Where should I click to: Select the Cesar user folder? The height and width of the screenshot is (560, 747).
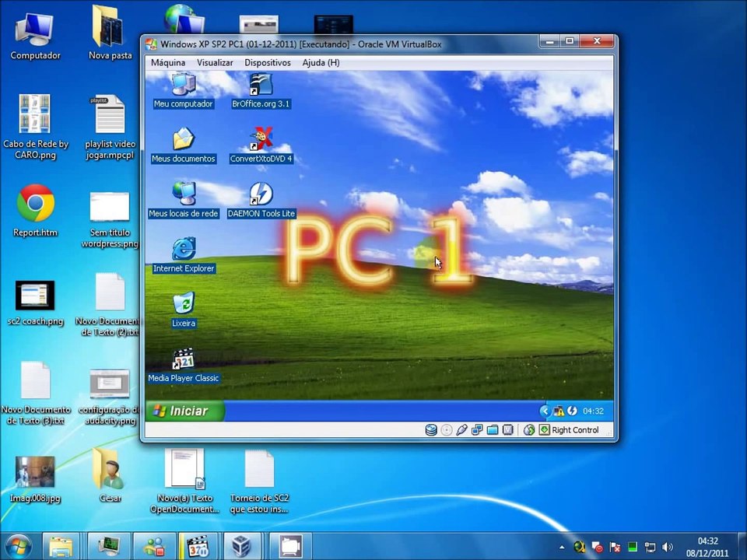pyautogui.click(x=110, y=475)
